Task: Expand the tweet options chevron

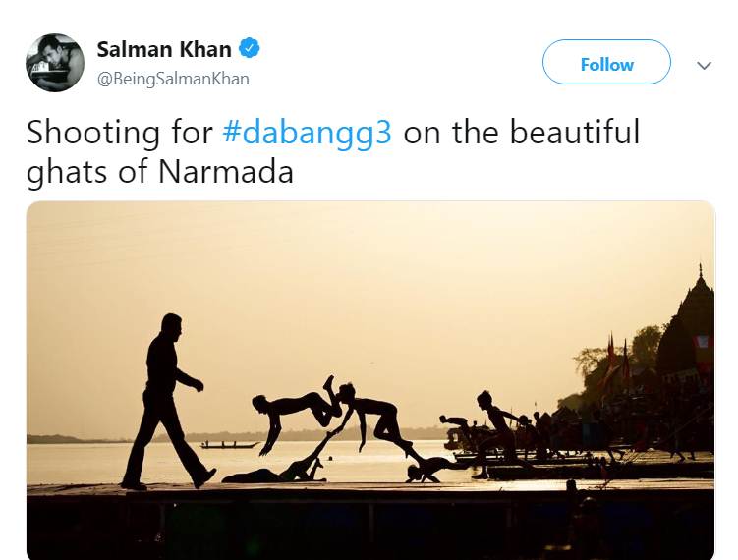Action: [x=704, y=65]
